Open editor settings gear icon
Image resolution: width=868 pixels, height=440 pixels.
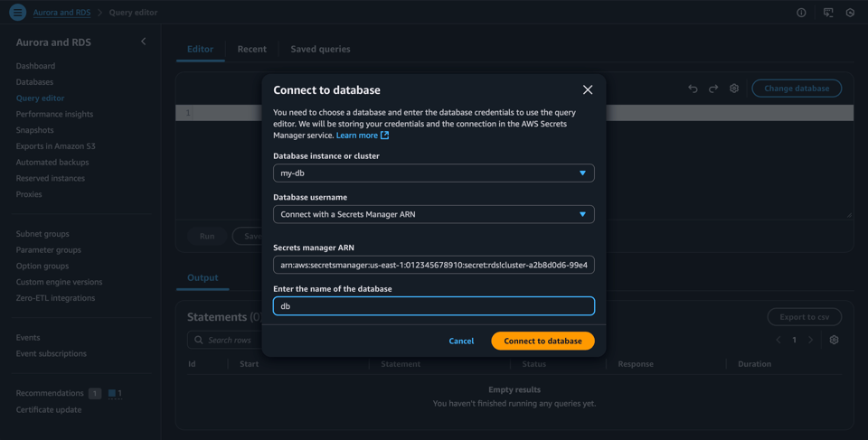(x=734, y=89)
